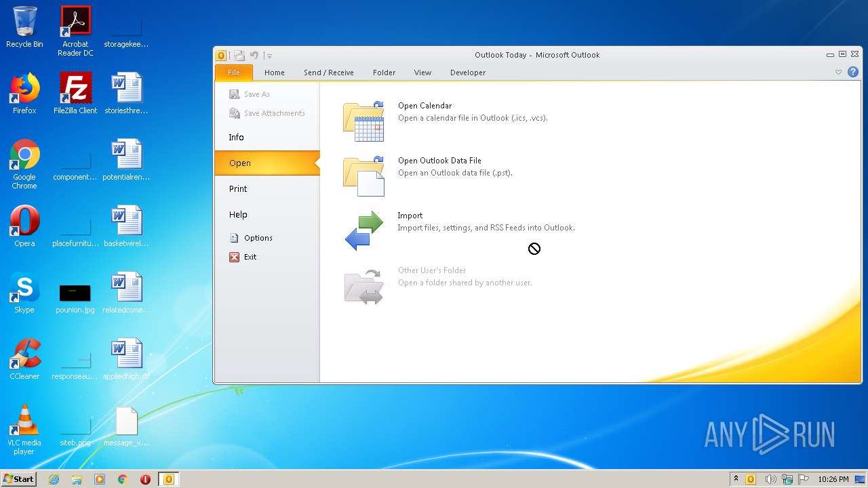This screenshot has height=488, width=868.
Task: Click Exit in Outlook's backstage menu
Action: click(x=243, y=257)
